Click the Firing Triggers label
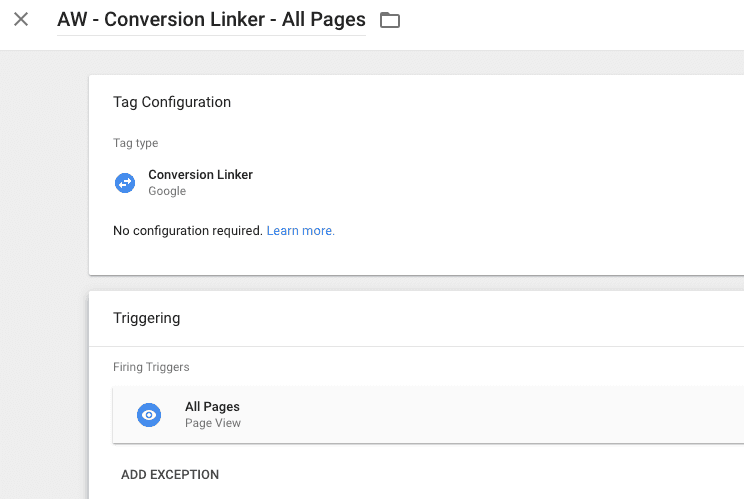Viewport: 744px width, 499px height. (x=150, y=367)
